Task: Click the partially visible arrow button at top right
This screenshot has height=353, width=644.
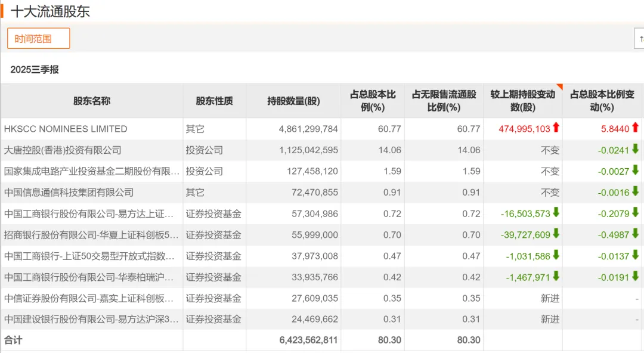Action: 639,39
